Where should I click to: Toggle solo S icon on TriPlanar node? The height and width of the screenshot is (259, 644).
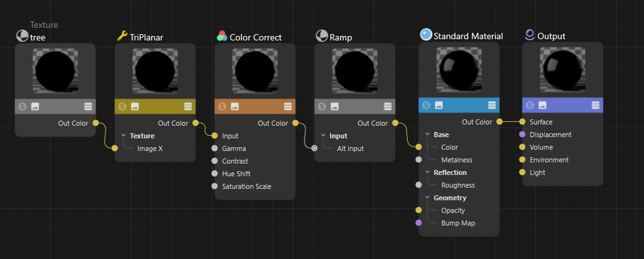(122, 106)
